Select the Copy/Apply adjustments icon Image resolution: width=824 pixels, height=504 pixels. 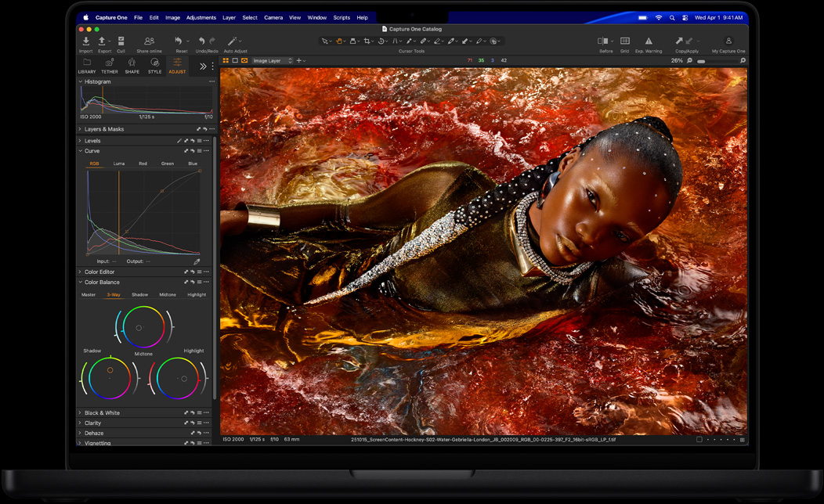tap(683, 41)
